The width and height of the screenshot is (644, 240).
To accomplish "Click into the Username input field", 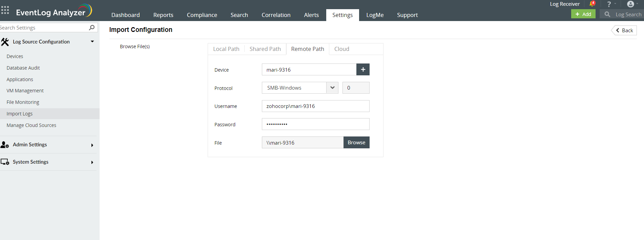I will (x=315, y=106).
